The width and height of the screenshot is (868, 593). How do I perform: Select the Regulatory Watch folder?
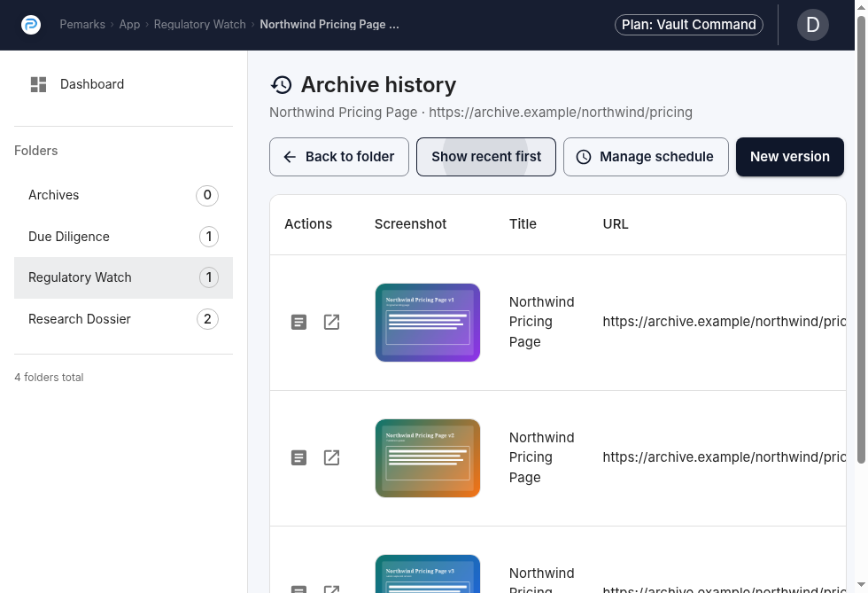click(123, 277)
